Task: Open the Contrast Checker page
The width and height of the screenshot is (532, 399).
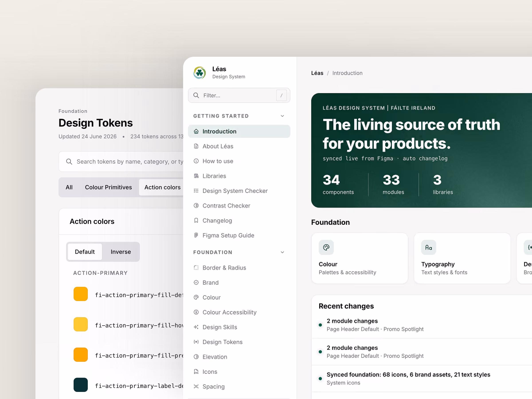Action: coord(239,206)
